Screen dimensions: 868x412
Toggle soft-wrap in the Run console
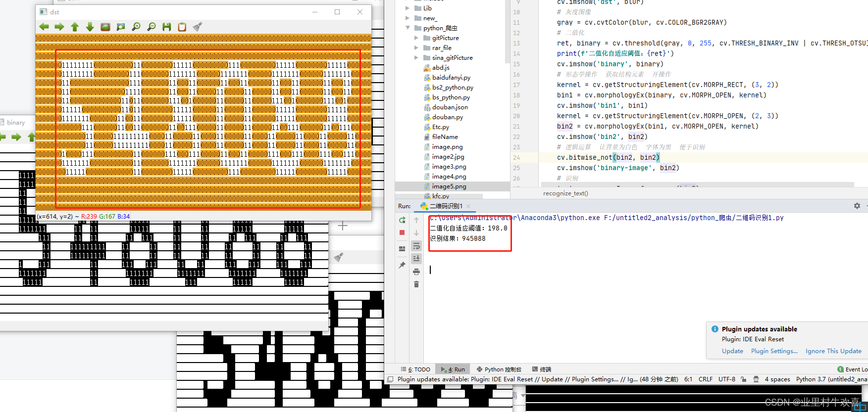[x=416, y=246]
